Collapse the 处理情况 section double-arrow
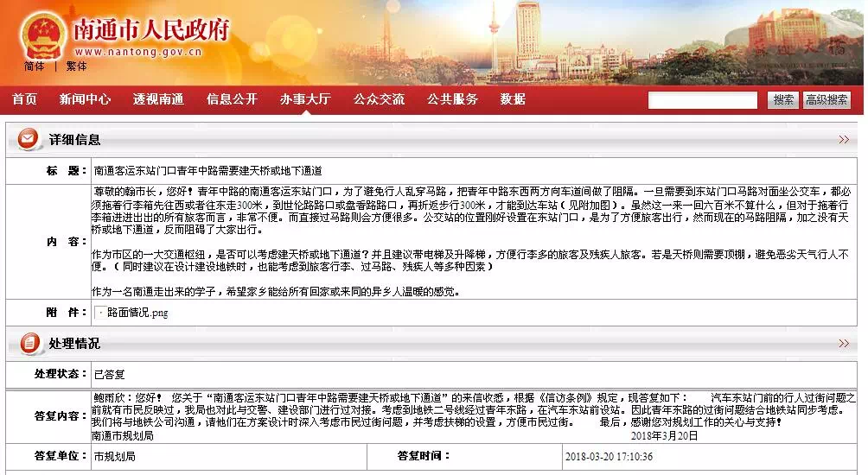This screenshot has width=868, height=475. [x=844, y=344]
